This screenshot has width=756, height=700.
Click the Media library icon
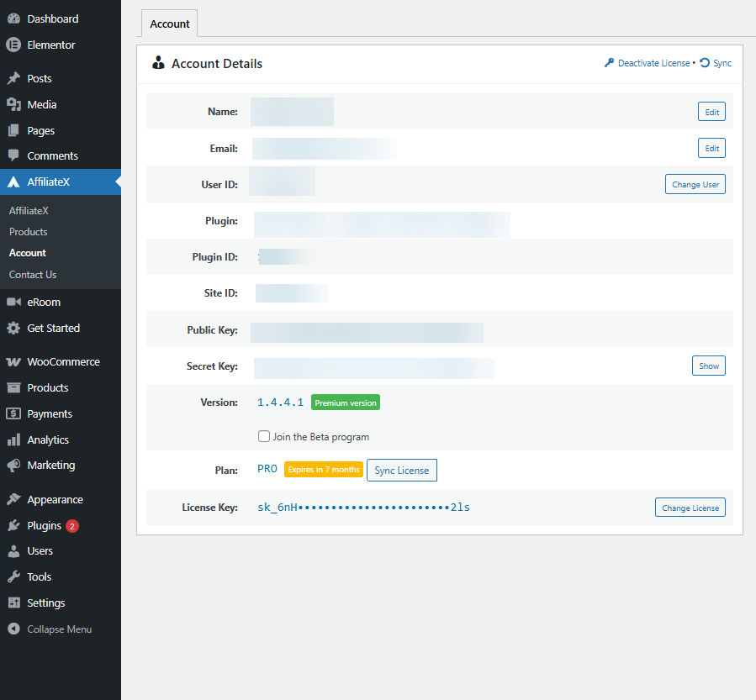pos(13,104)
